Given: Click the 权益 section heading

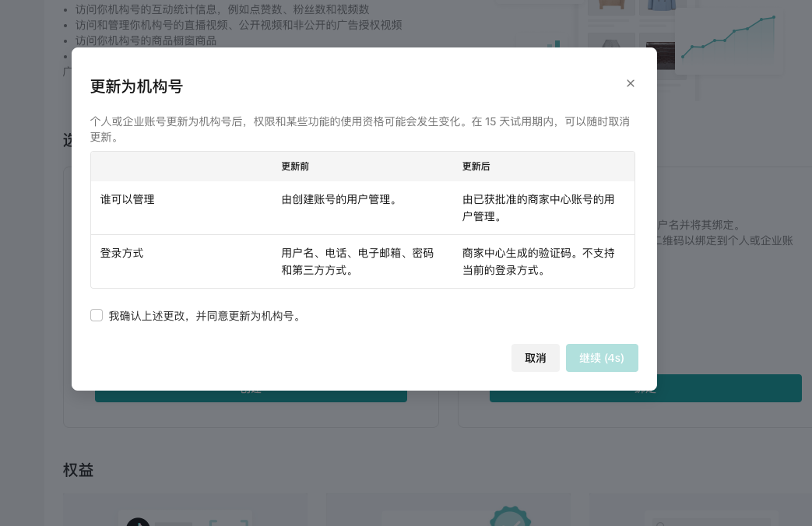Looking at the screenshot, I should coord(79,470).
